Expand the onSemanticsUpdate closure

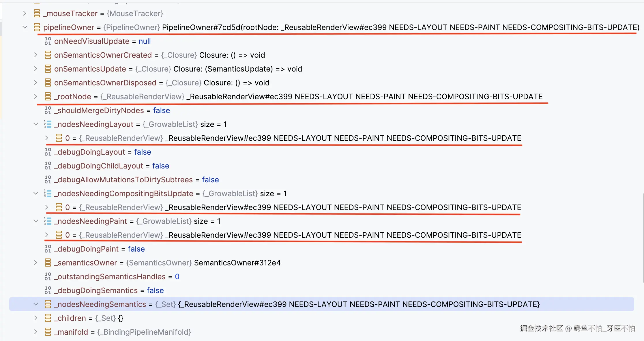coord(35,69)
